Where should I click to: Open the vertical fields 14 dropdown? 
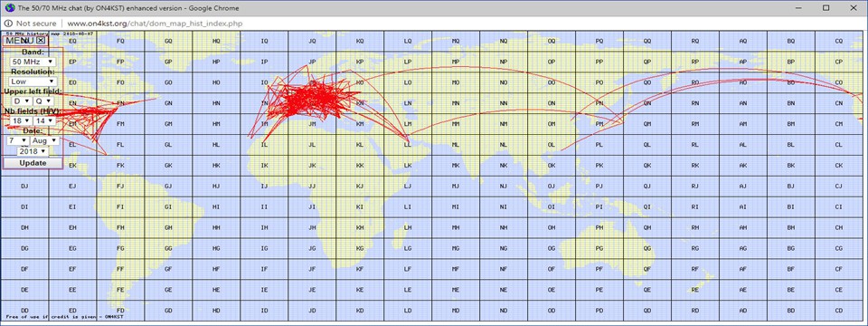point(43,120)
